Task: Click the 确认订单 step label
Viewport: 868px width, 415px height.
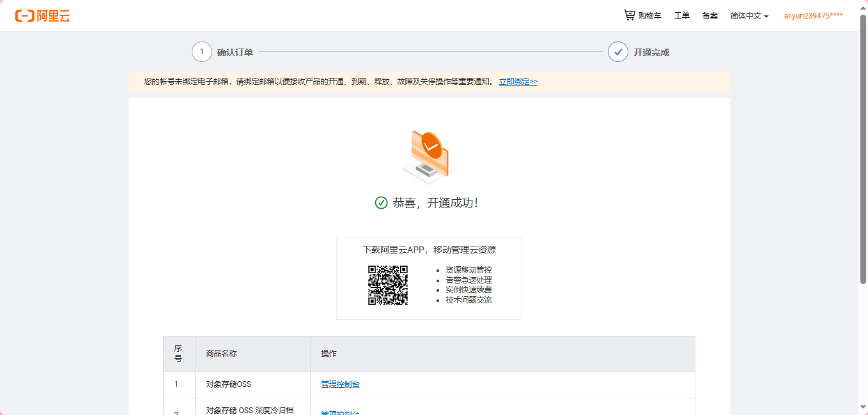Action: tap(235, 52)
